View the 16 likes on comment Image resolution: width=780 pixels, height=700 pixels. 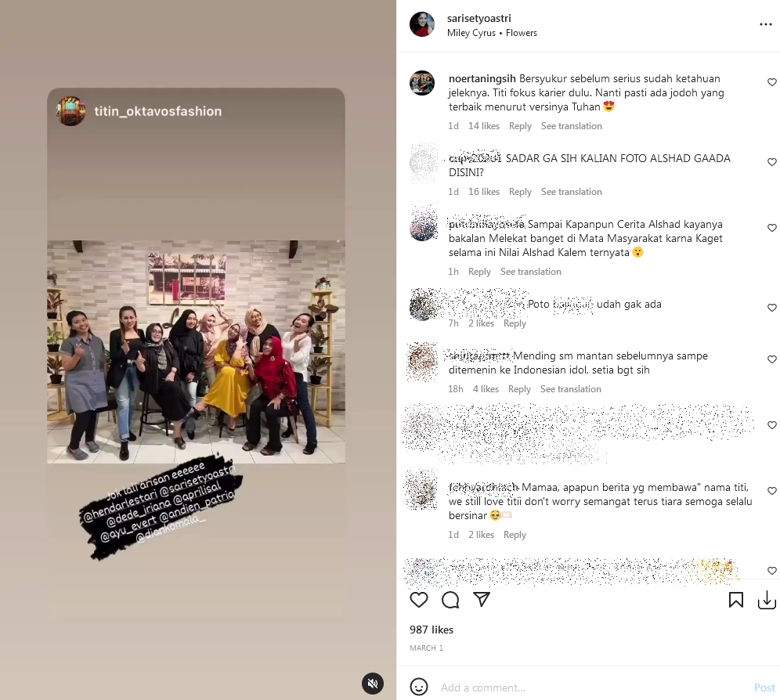483,192
